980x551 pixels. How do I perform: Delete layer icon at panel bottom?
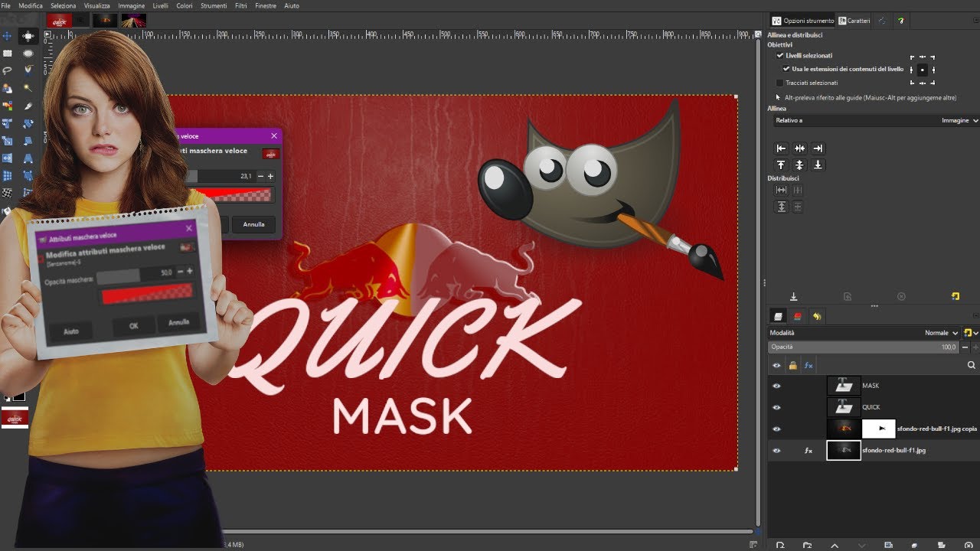pyautogui.click(x=969, y=546)
